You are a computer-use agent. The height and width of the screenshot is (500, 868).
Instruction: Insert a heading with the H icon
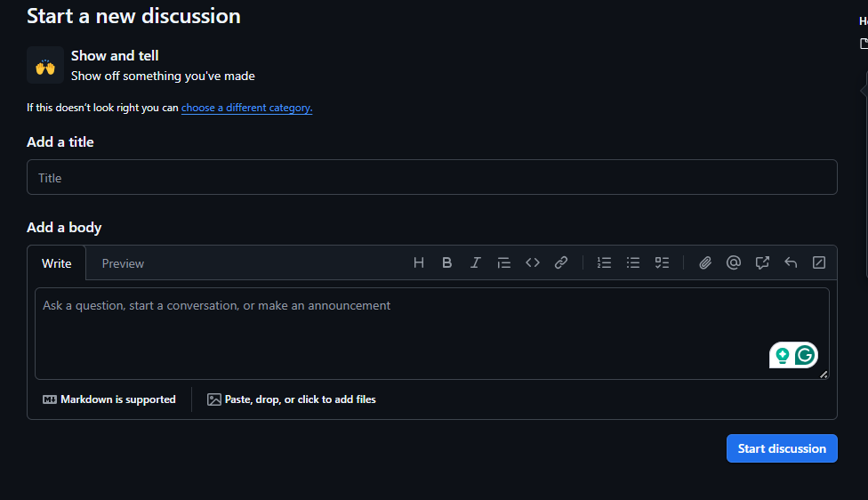tap(419, 262)
